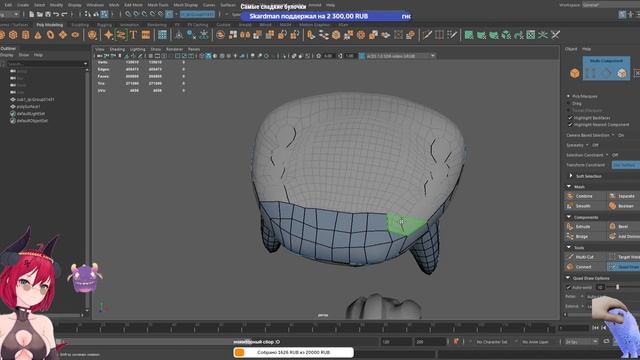Image resolution: width=640 pixels, height=360 pixels.
Task: Open the viewport Shading menu
Action: (x=117, y=49)
